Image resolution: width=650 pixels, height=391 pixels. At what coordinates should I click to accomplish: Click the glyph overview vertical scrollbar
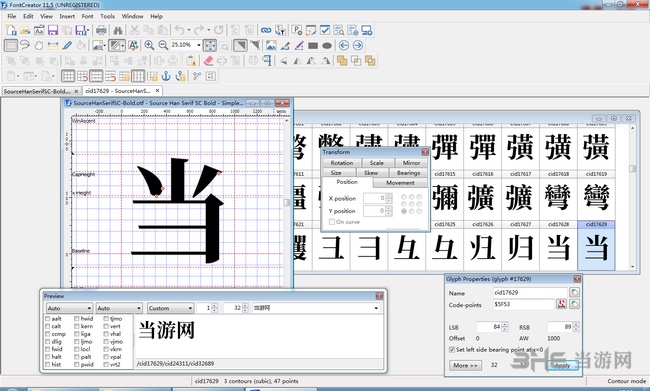[x=632, y=198]
